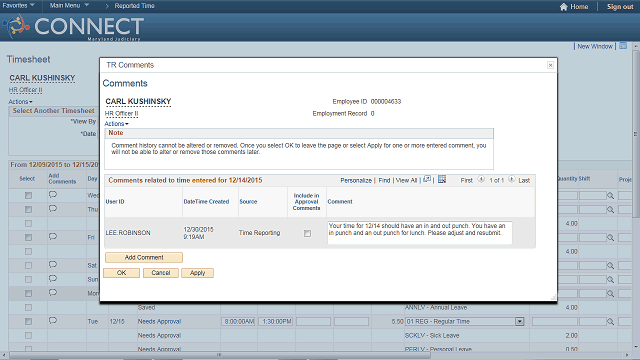Click lookup magnifier on Mon row
The image size is (640, 360).
[x=611, y=293]
